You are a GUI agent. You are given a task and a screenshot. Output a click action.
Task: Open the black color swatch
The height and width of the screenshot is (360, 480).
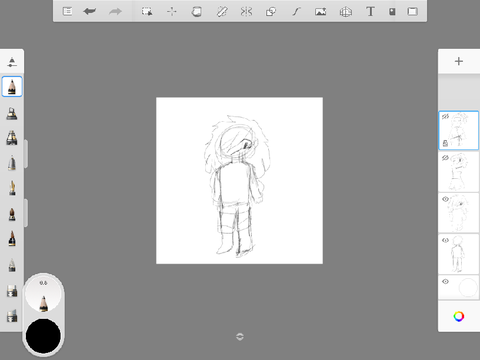tap(43, 336)
